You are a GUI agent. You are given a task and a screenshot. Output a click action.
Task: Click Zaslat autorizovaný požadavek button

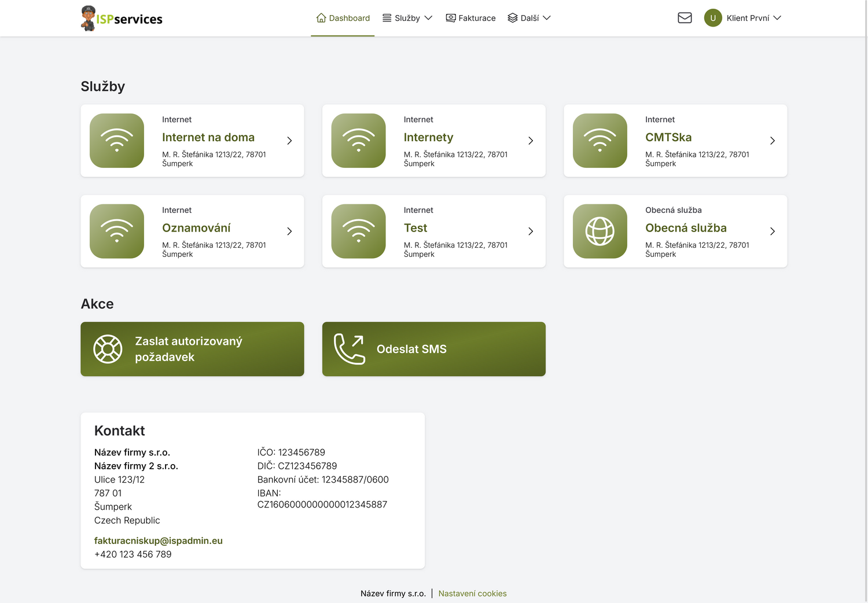(192, 349)
